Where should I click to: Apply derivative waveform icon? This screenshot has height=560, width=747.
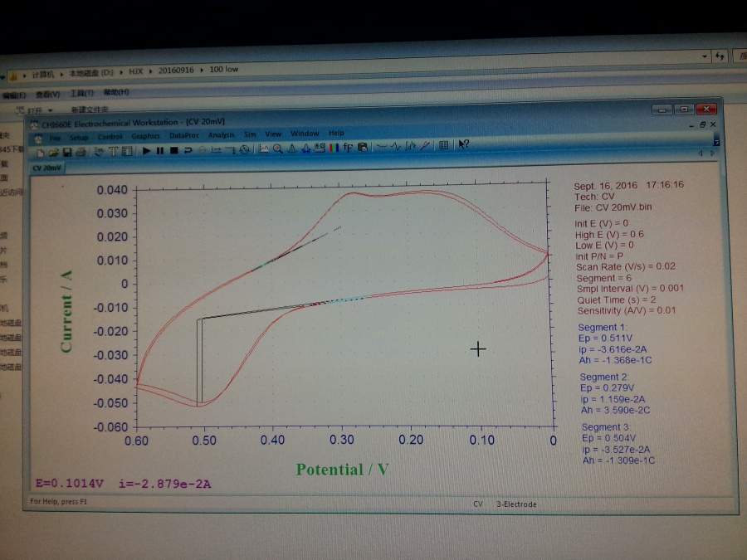click(395, 146)
